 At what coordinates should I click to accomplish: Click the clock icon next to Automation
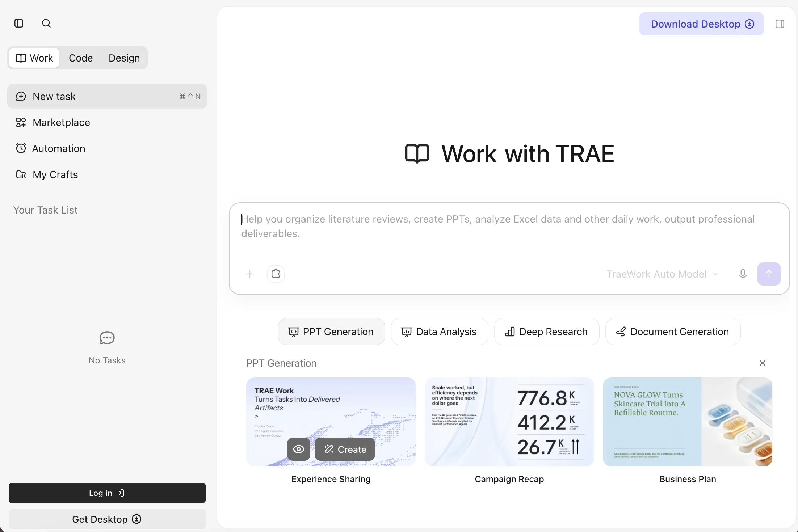pyautogui.click(x=21, y=148)
